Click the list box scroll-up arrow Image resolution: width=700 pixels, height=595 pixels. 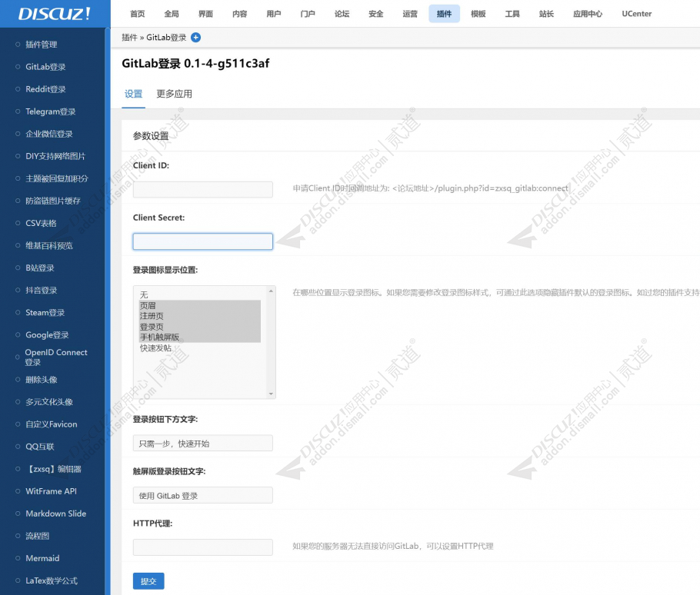271,291
